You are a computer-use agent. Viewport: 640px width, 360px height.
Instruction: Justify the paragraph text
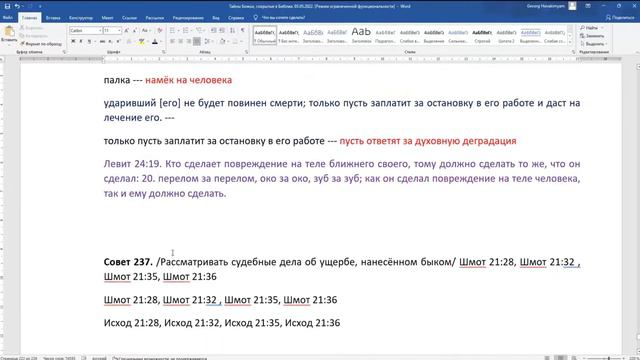(x=197, y=41)
